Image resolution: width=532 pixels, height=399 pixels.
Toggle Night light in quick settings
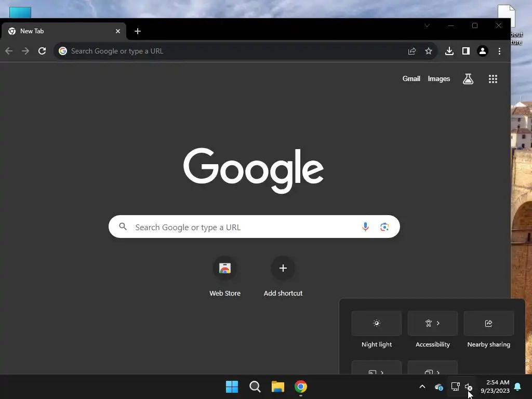pyautogui.click(x=377, y=323)
